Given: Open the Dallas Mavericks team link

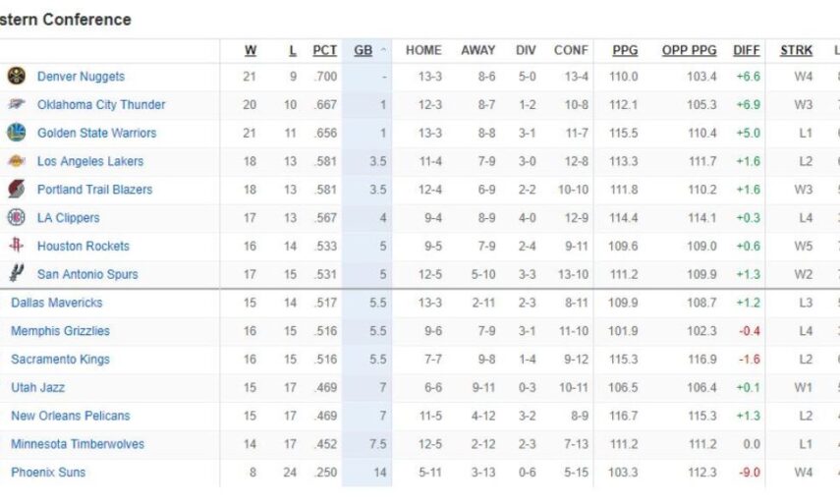Looking at the screenshot, I should 56,304.
